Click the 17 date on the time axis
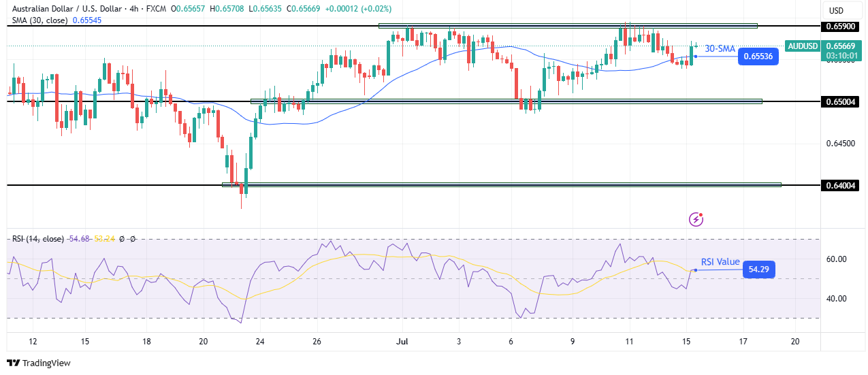Screen dimensions: 868x375 click(x=743, y=342)
